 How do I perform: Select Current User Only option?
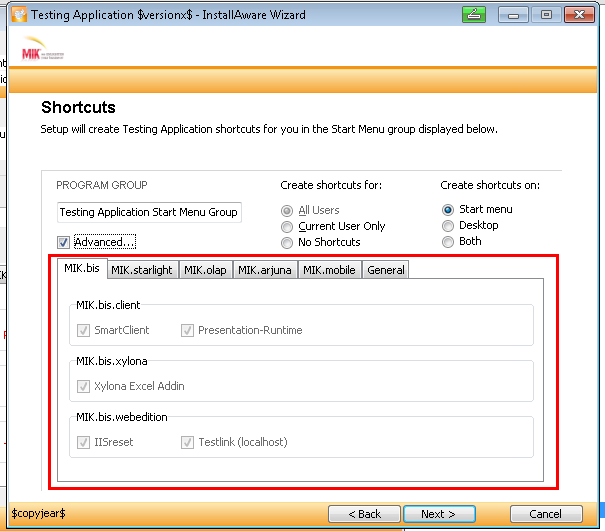point(287,227)
